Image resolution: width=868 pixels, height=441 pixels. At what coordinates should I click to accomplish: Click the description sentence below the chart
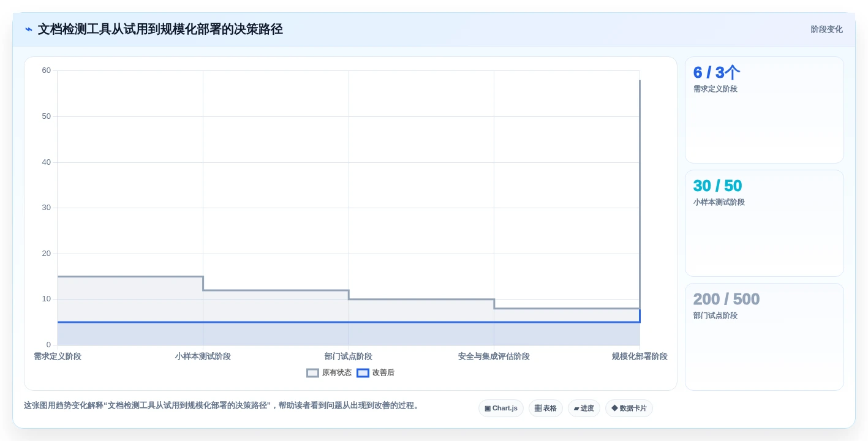coord(221,405)
